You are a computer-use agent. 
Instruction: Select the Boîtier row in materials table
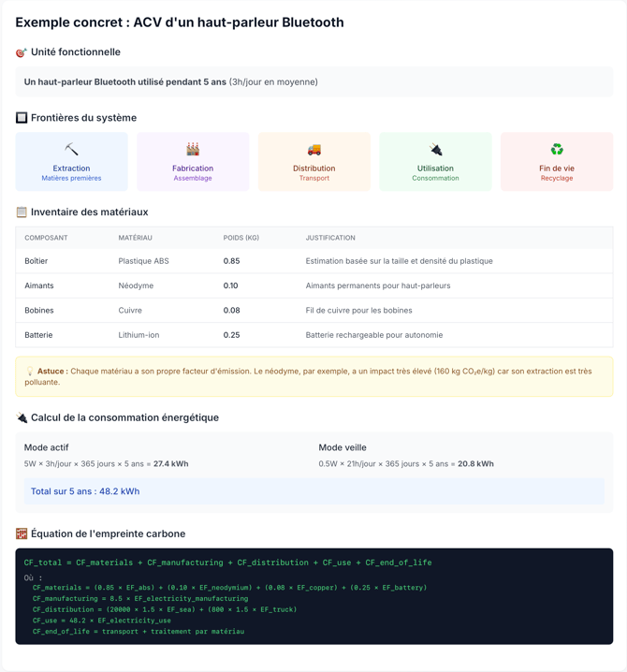point(313,261)
